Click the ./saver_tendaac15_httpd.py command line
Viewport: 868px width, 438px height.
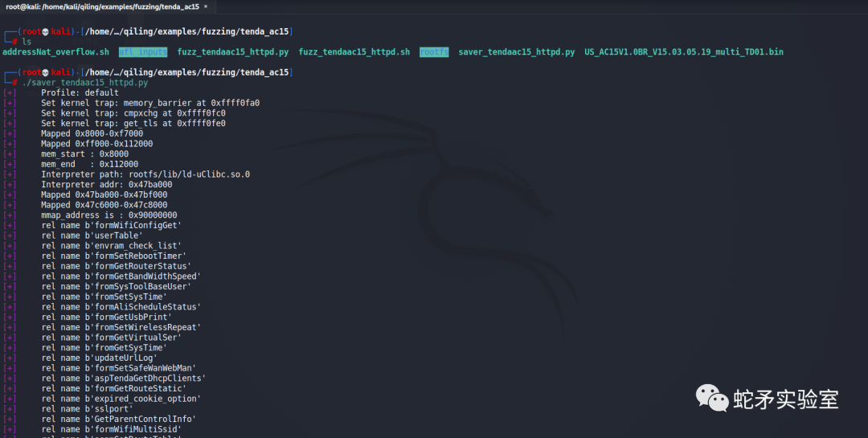84,83
